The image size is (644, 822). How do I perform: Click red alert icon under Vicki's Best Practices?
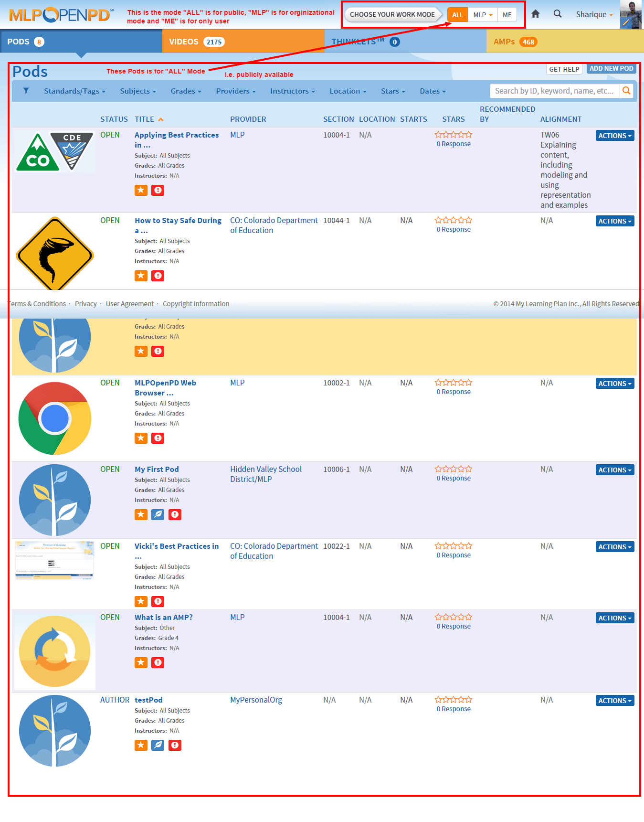point(158,601)
